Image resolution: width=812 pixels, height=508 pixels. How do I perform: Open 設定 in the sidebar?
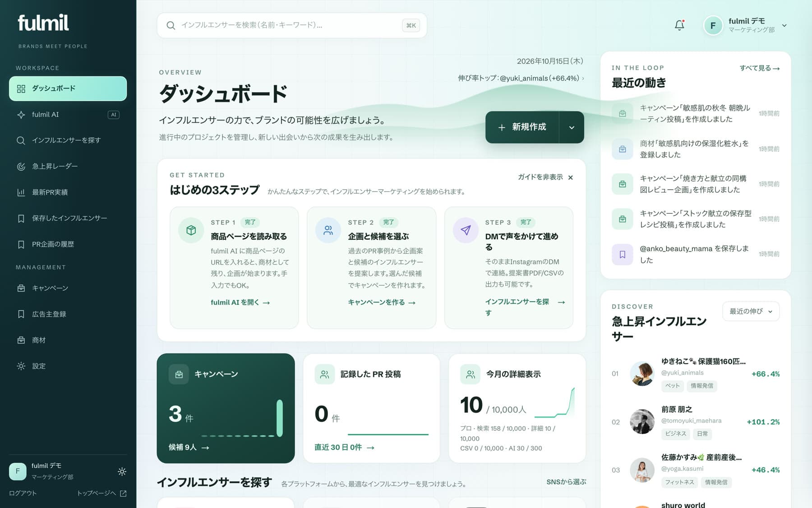(68, 366)
